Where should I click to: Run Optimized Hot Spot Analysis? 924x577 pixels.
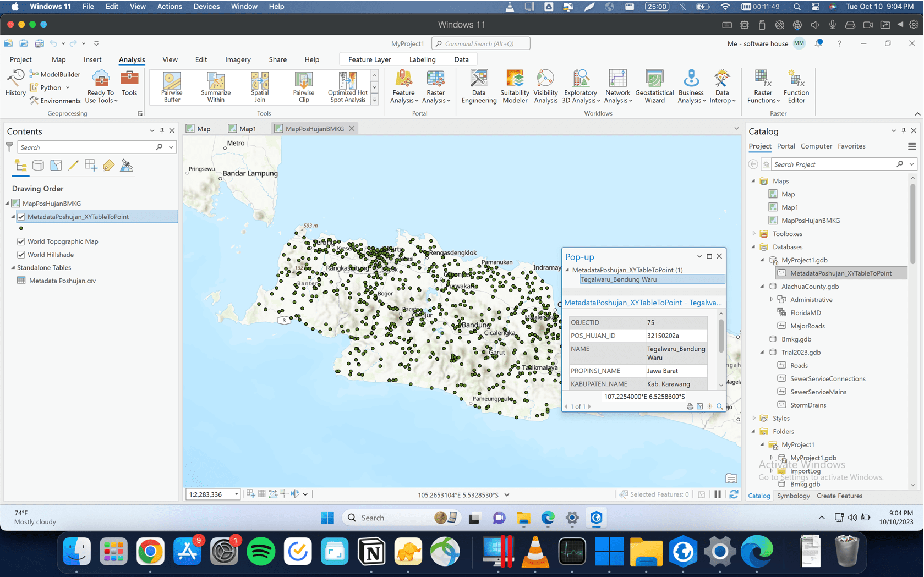[x=347, y=86]
